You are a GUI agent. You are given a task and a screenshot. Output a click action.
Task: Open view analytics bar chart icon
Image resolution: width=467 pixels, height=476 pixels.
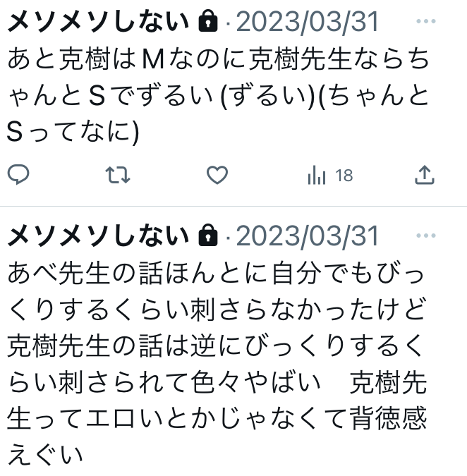(317, 175)
